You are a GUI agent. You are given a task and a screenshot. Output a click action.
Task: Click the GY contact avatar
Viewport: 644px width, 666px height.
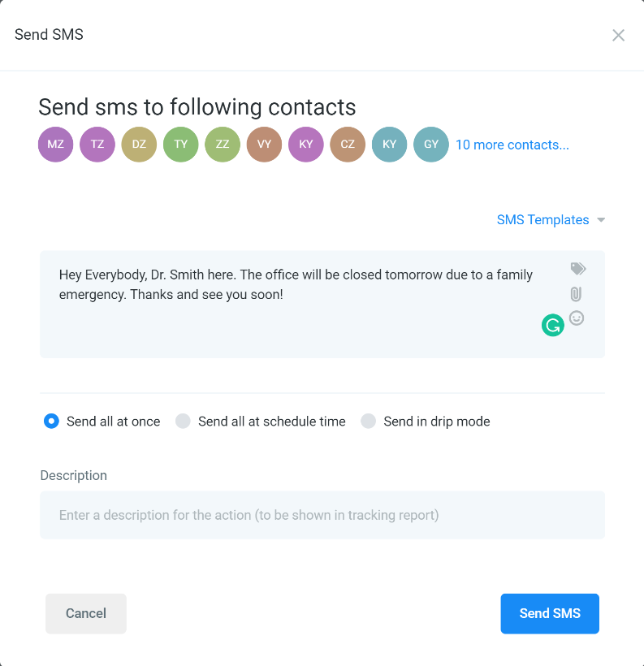(430, 145)
